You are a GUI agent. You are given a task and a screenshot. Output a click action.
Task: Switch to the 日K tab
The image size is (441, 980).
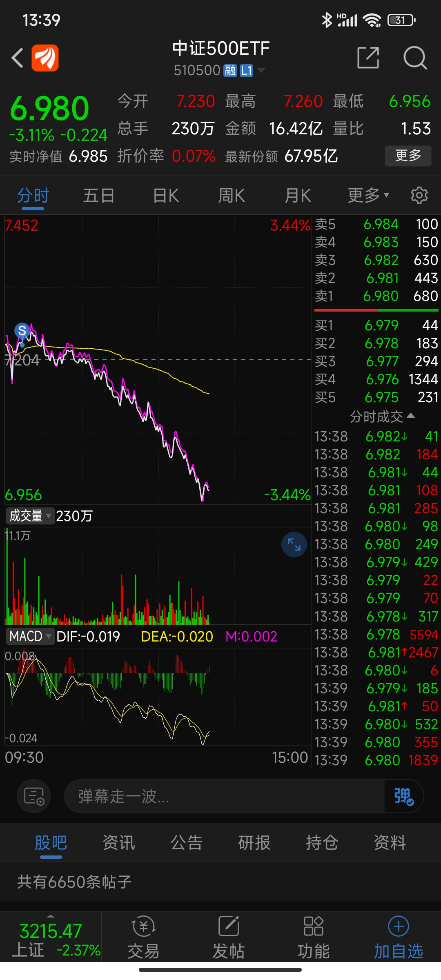[166, 195]
